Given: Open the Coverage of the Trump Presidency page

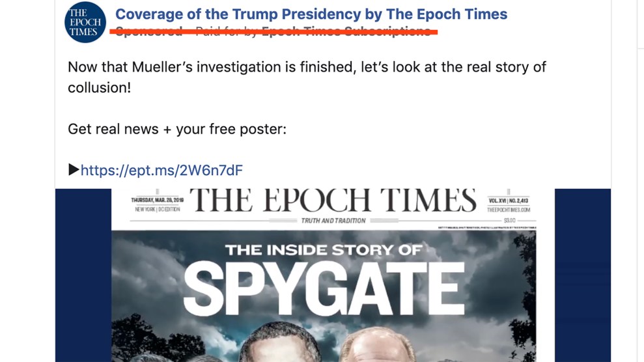Looking at the screenshot, I should [311, 14].
